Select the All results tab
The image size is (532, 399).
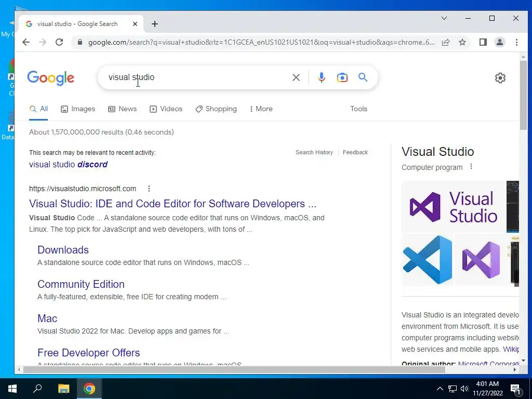coord(38,109)
